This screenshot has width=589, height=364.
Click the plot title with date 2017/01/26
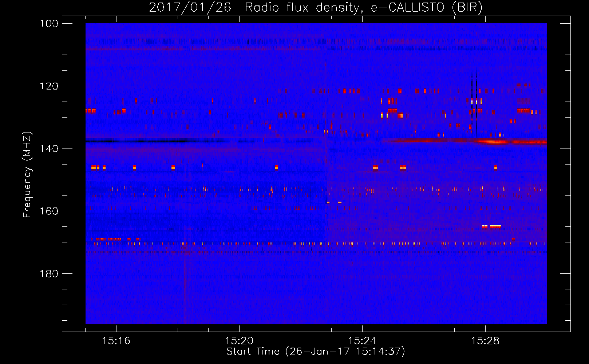click(x=316, y=7)
